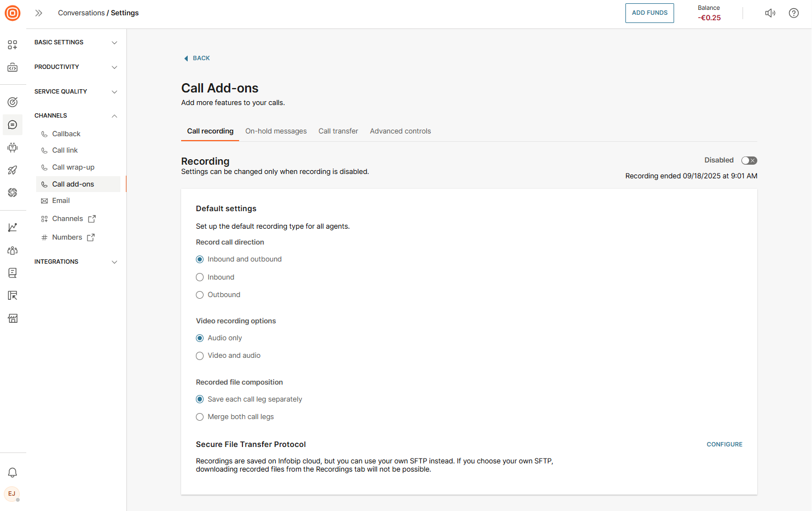Expand the Productivity section
The height and width of the screenshot is (511, 812).
pos(76,67)
